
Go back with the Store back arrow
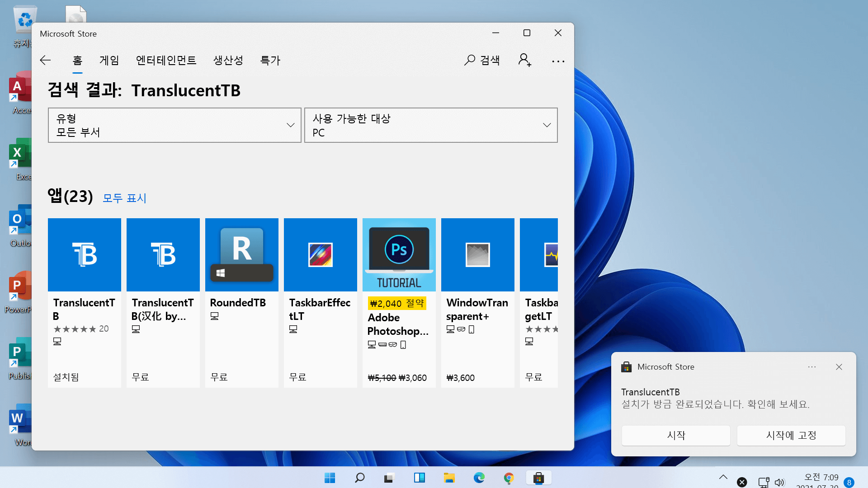(45, 60)
